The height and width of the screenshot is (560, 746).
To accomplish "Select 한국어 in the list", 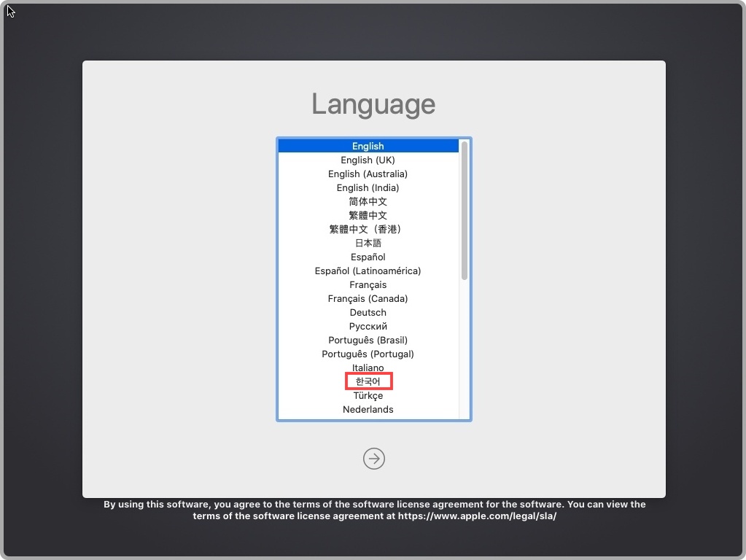I will [x=368, y=381].
